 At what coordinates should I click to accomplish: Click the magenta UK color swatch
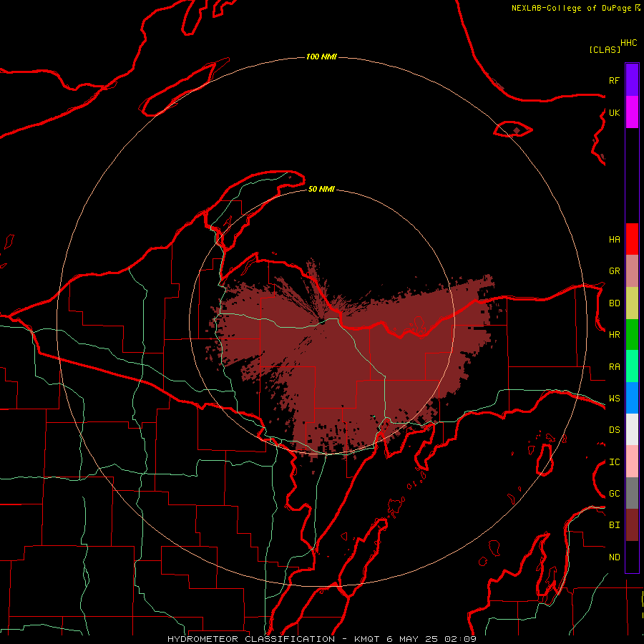click(632, 112)
